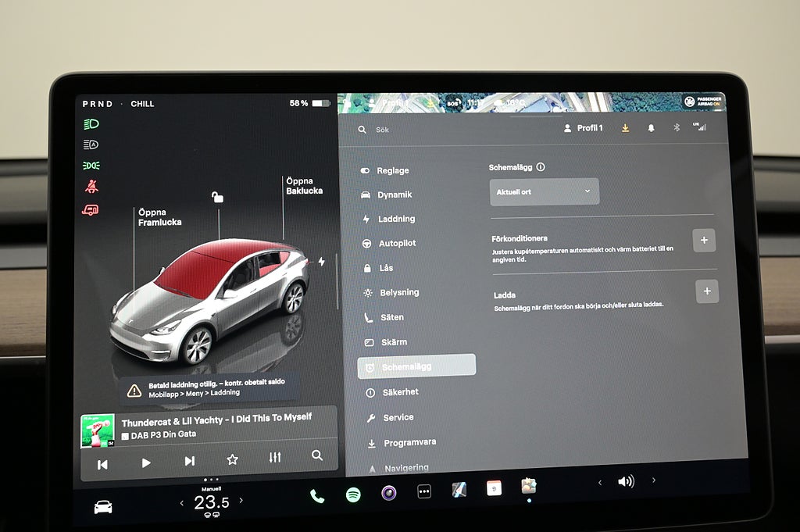Viewport: 800px width, 532px height.
Task: Add a Förkonditionera schedule with plus
Action: pyautogui.click(x=703, y=240)
